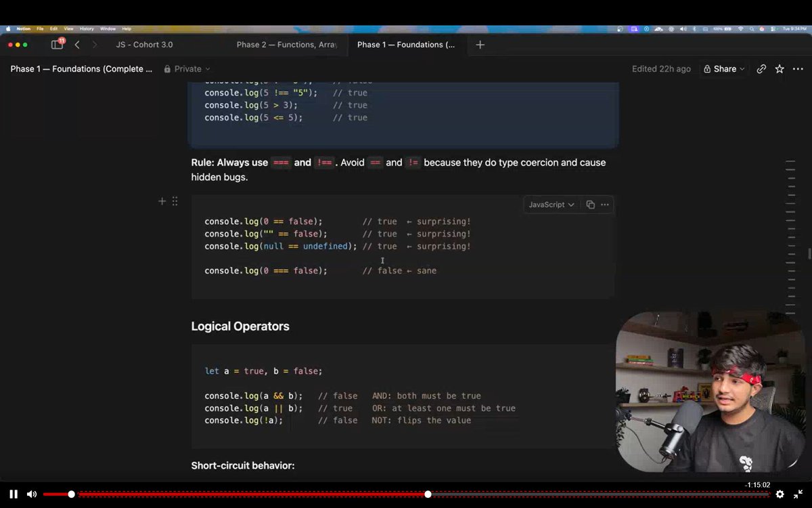Screen dimensions: 812x508
Task: Mute the video player volume
Action: pos(31,494)
